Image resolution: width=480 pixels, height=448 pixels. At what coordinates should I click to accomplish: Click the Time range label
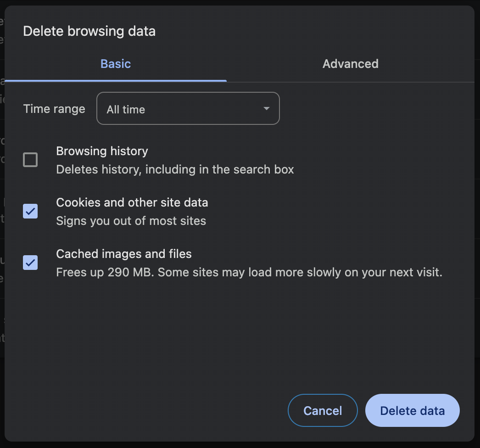[54, 108]
